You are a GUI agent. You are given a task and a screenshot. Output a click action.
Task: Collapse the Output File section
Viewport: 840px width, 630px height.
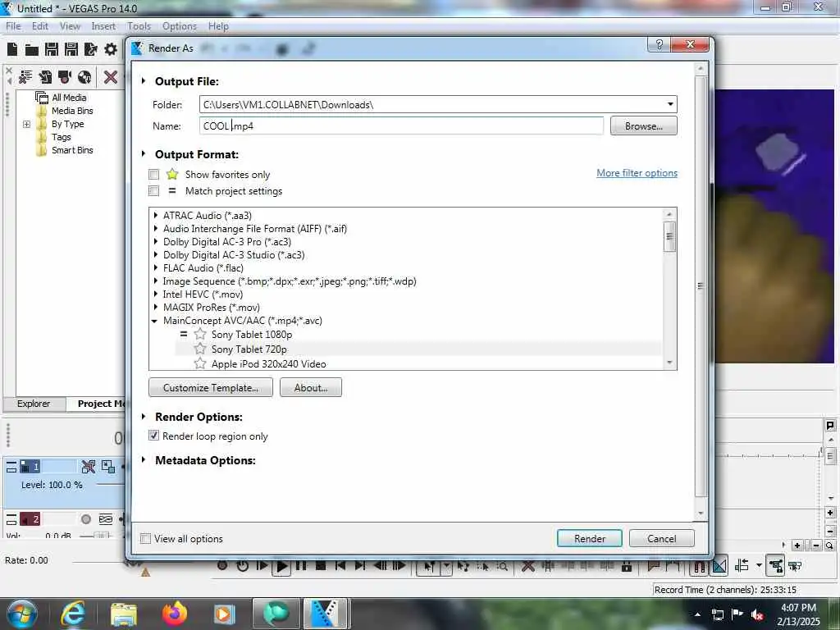(x=143, y=81)
